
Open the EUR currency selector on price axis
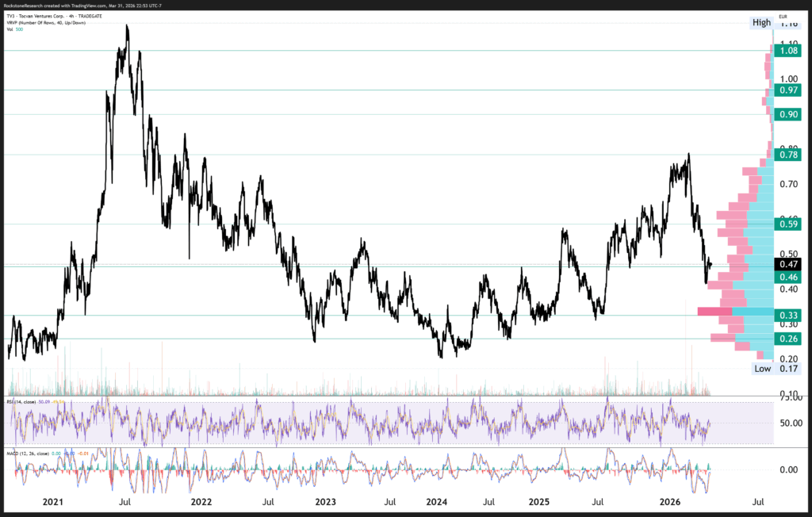[x=782, y=16]
